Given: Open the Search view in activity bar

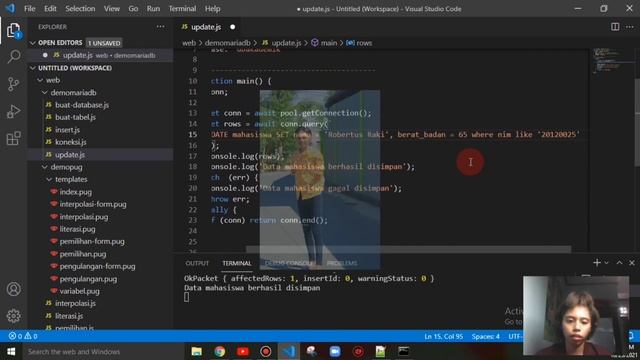Looking at the screenshot, I should pyautogui.click(x=13, y=56).
